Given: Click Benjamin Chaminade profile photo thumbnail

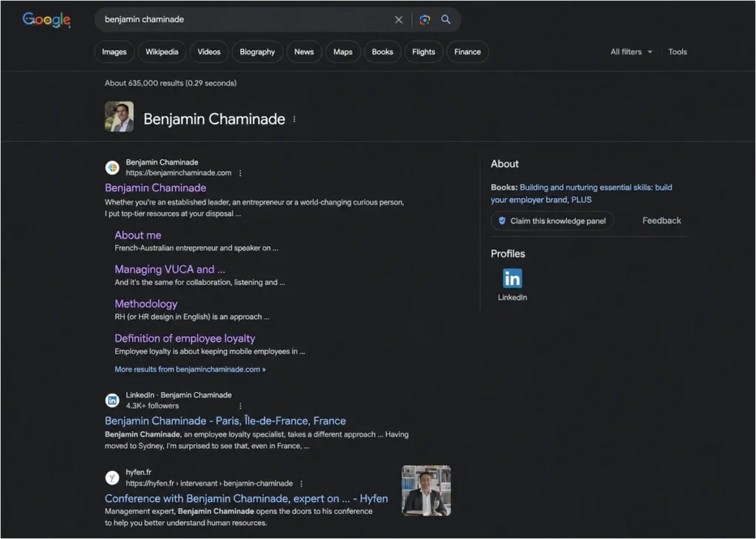Looking at the screenshot, I should pos(119,117).
